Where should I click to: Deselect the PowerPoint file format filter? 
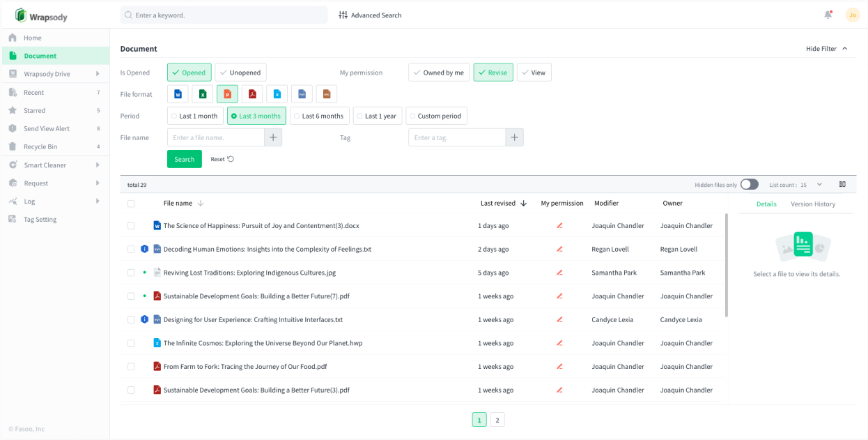tap(227, 93)
